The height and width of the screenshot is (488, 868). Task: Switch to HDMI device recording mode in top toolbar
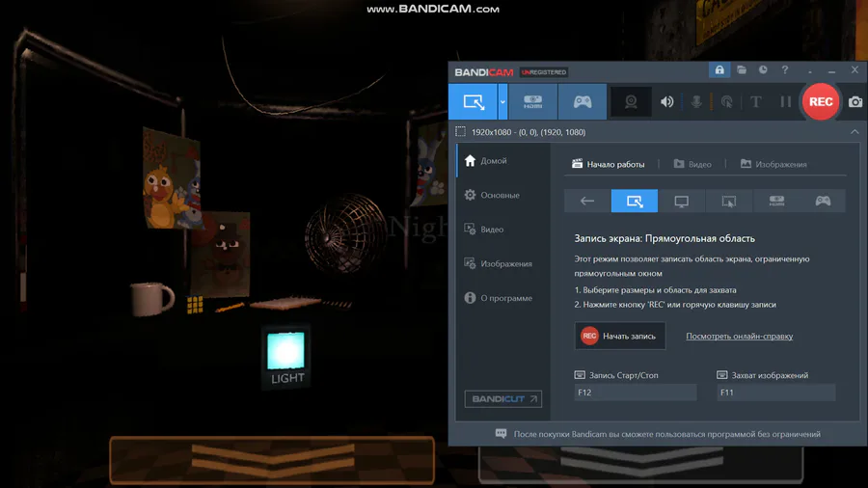pyautogui.click(x=532, y=102)
